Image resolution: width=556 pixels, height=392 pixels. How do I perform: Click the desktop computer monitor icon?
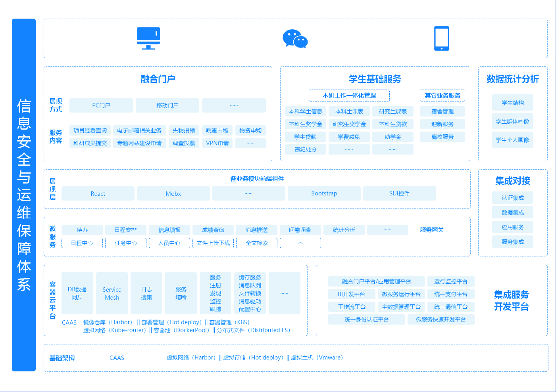[x=148, y=38]
